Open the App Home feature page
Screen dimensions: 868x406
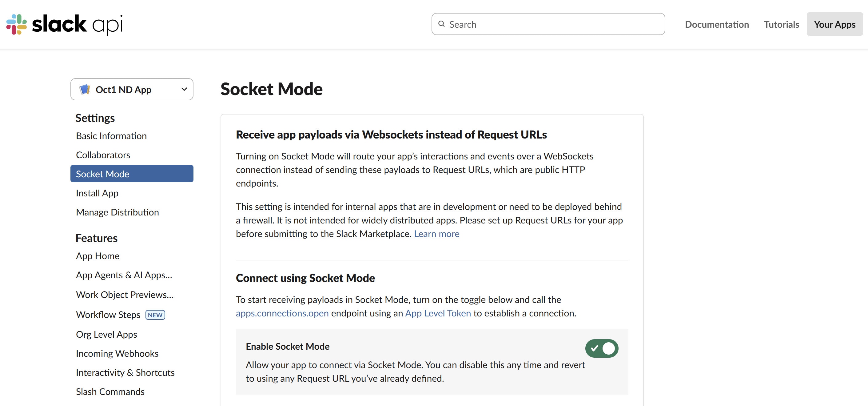98,255
